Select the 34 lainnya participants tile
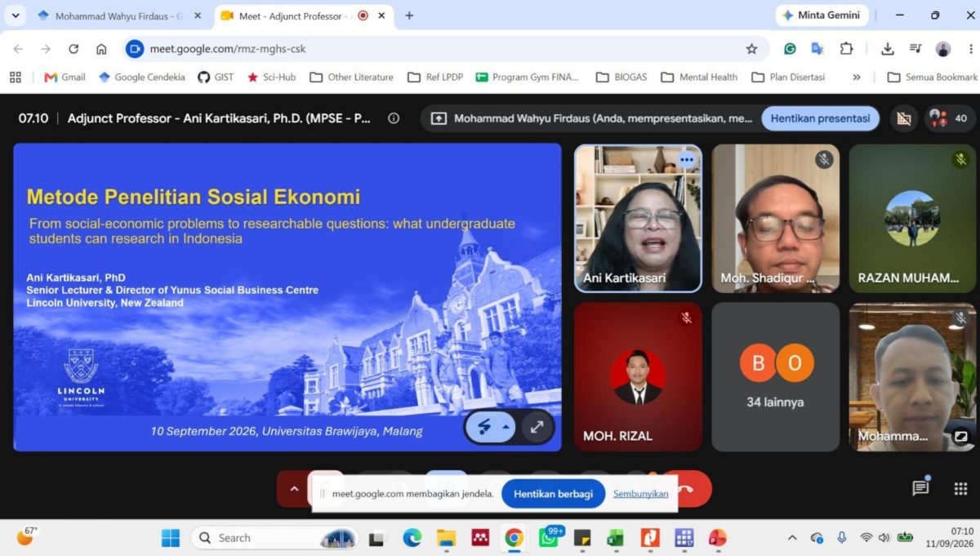 pyautogui.click(x=776, y=377)
